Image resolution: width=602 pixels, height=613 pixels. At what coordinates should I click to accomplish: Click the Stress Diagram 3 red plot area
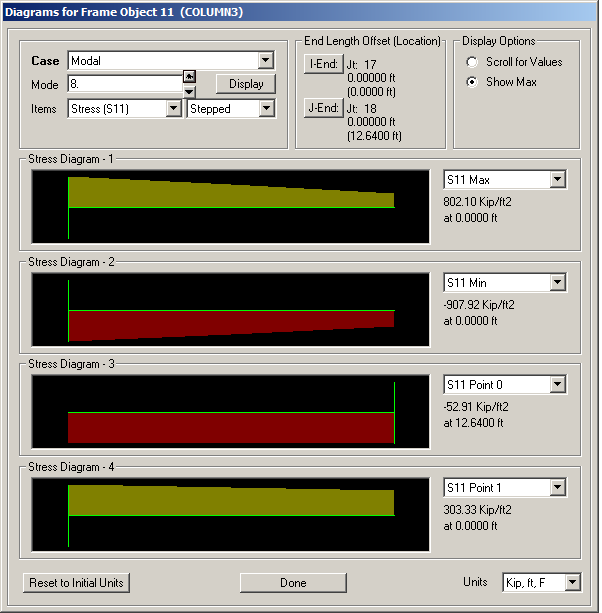[230, 428]
